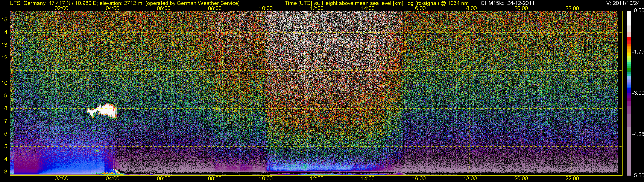Click the 7. km height axis label
The image size is (644, 182).
(6, 121)
